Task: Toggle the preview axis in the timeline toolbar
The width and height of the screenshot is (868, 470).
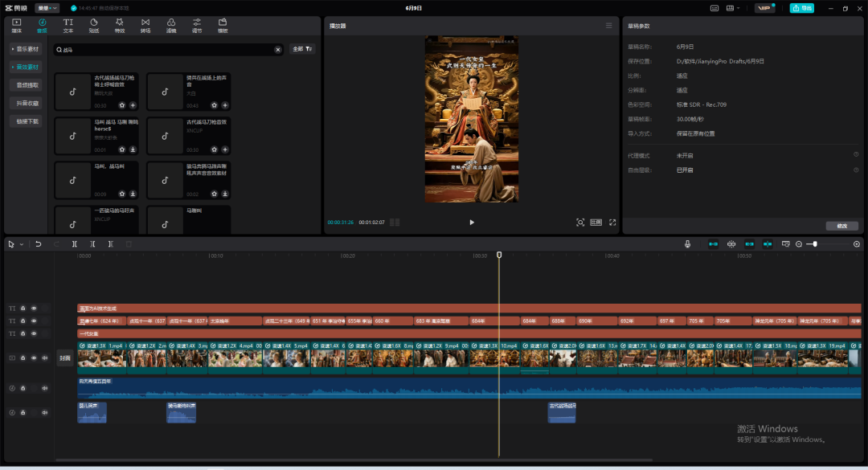Action: (768, 244)
